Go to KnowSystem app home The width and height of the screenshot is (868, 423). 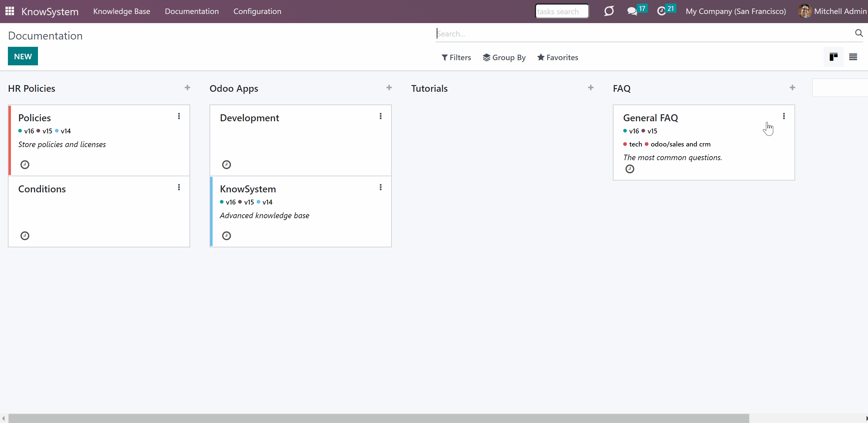(50, 12)
